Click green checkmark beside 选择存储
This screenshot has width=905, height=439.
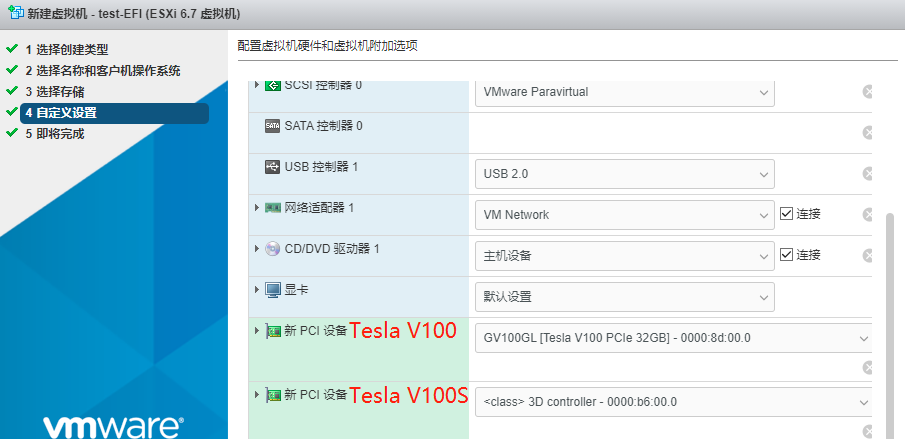tap(12, 91)
